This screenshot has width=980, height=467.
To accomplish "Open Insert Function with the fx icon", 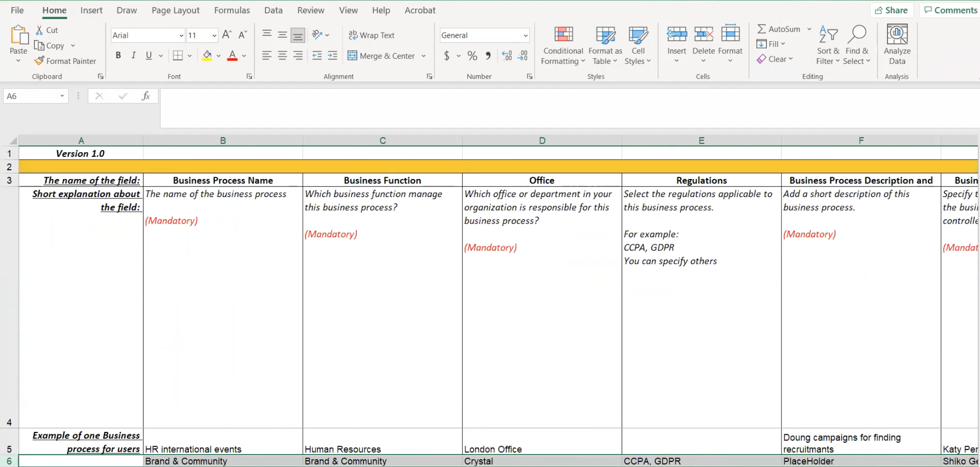I will click(146, 96).
